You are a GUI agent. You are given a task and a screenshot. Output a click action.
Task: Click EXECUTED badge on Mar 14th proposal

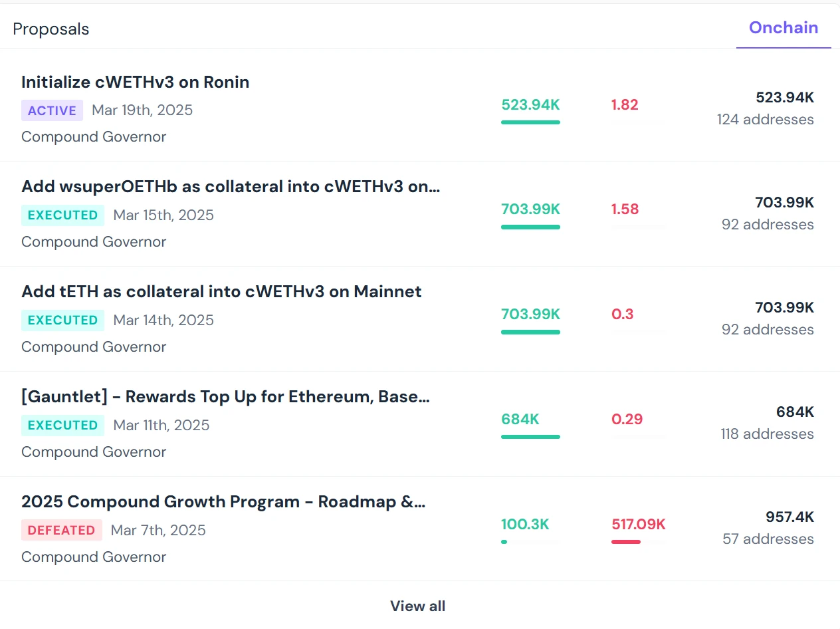(62, 320)
